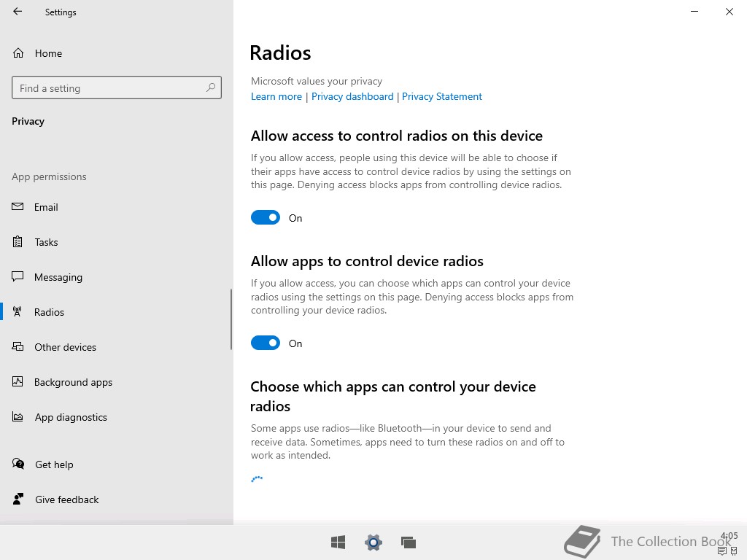Click in the Find a setting box
Viewport: 747px width, 560px height.
coord(117,87)
